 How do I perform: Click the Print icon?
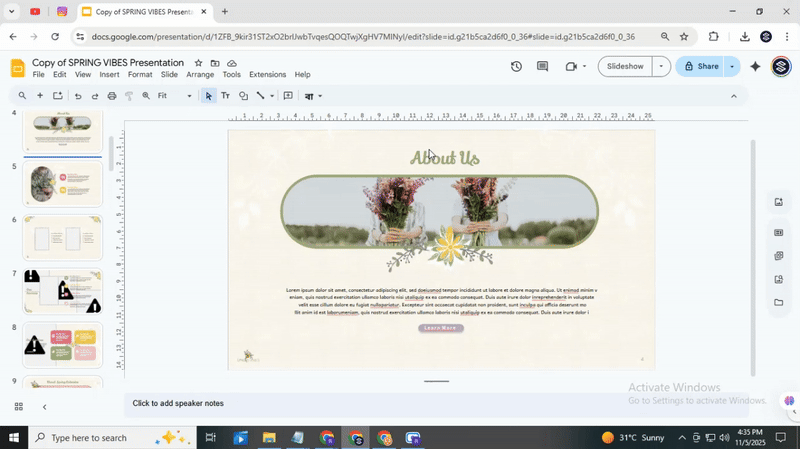click(x=111, y=96)
